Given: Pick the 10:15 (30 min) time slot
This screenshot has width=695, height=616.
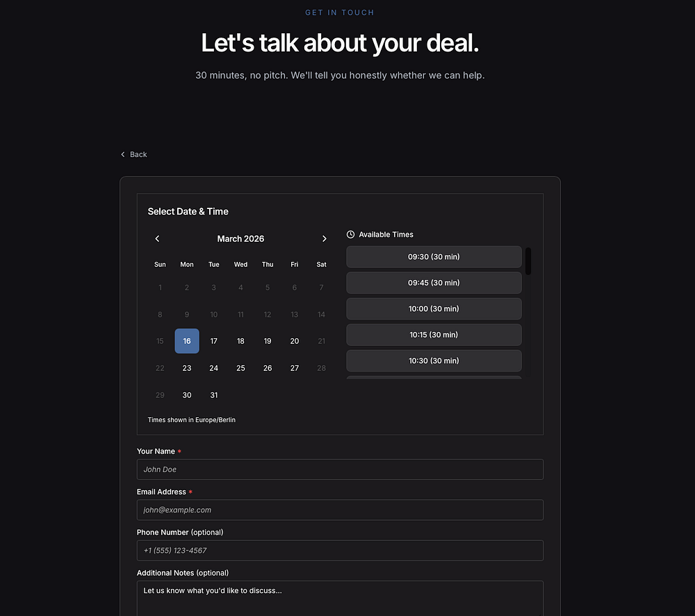Looking at the screenshot, I should click(434, 335).
